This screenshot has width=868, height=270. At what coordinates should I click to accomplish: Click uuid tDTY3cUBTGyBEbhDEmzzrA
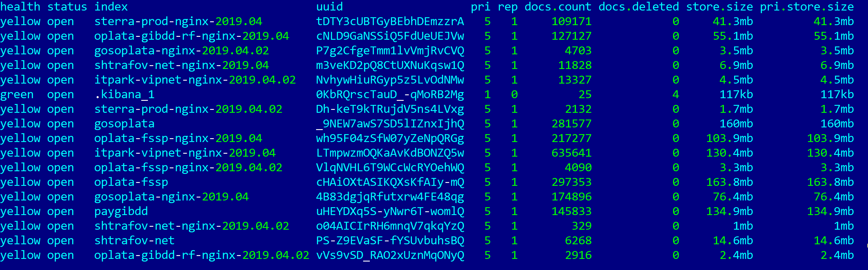click(x=390, y=22)
